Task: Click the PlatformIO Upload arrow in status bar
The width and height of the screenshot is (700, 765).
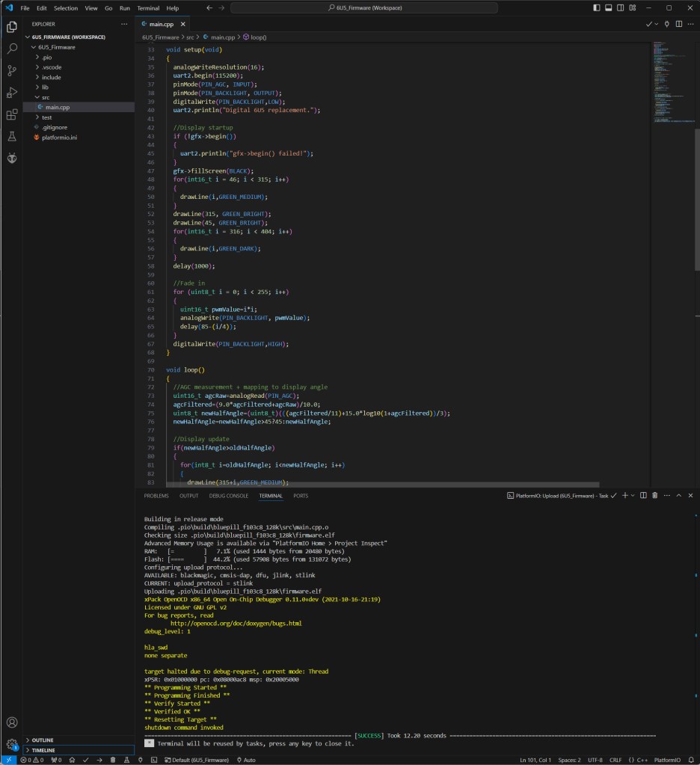Action: tap(99, 760)
